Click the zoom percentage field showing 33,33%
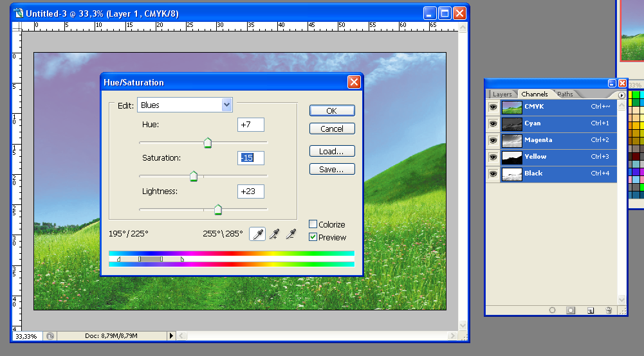 pyautogui.click(x=26, y=336)
